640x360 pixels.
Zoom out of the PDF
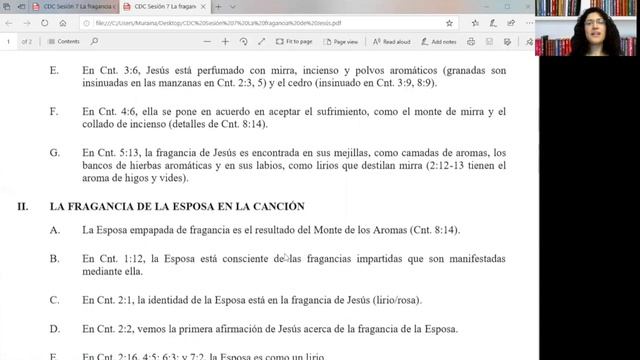click(207, 42)
